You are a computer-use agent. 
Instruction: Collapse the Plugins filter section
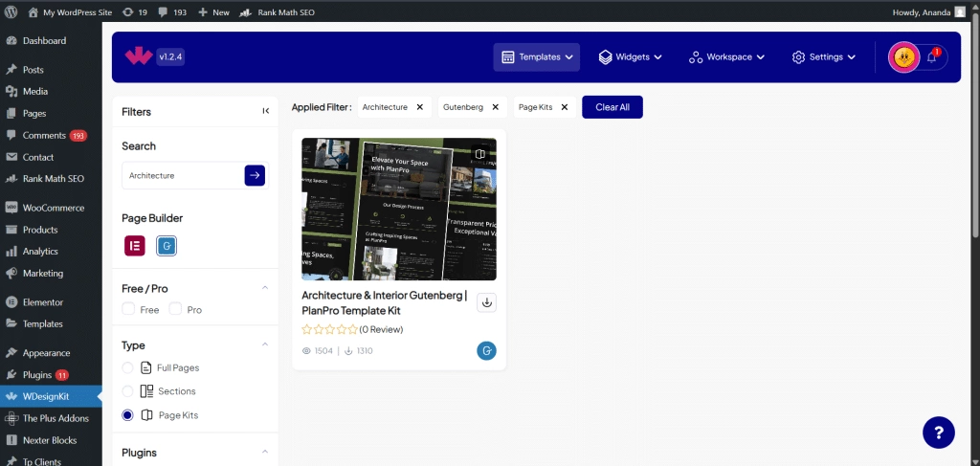pos(265,452)
